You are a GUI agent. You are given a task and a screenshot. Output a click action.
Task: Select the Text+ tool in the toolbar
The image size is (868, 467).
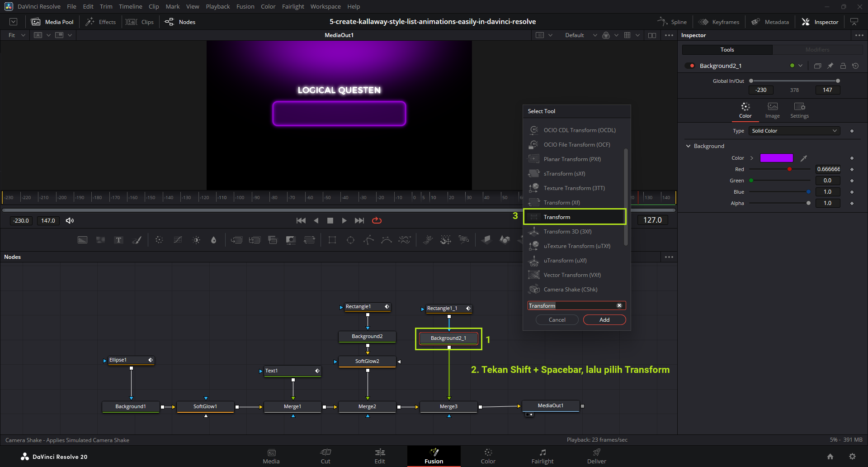pyautogui.click(x=118, y=240)
